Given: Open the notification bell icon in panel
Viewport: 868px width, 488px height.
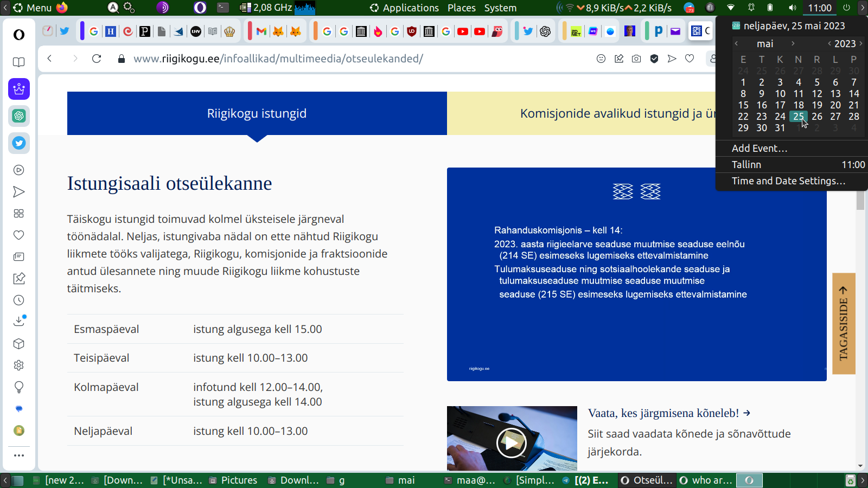Looking at the screenshot, I should [751, 8].
